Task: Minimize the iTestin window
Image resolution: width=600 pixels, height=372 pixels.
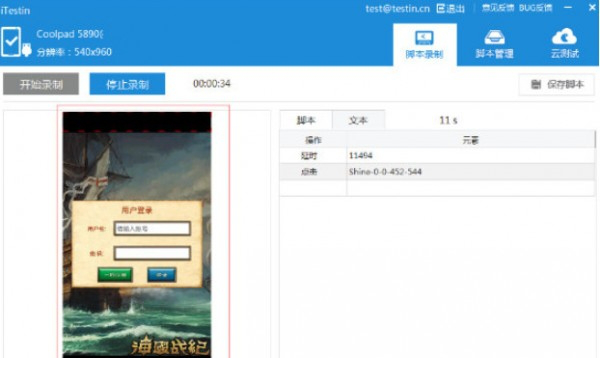Action: tap(568, 8)
